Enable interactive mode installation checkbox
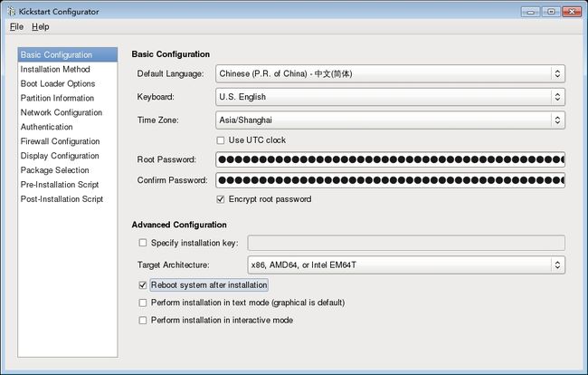 click(143, 320)
